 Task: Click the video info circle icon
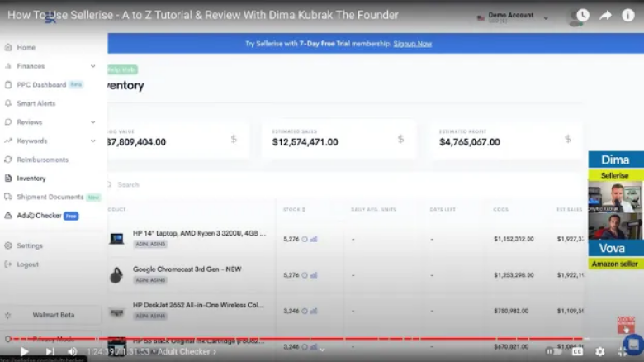point(628,15)
